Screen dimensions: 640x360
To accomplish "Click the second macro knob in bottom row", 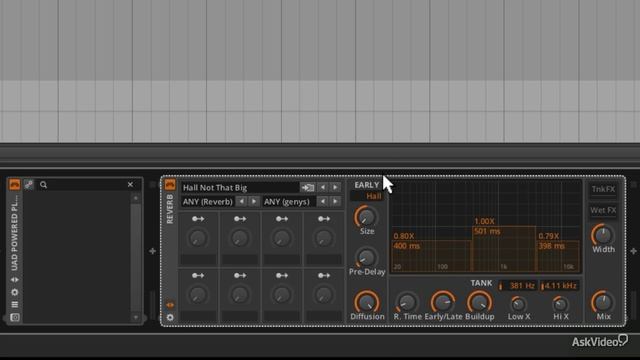I will [x=240, y=295].
